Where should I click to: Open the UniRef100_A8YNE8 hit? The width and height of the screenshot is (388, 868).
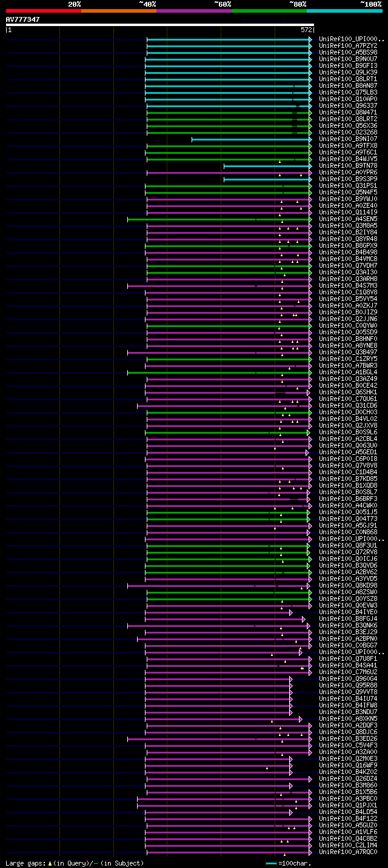point(348,346)
